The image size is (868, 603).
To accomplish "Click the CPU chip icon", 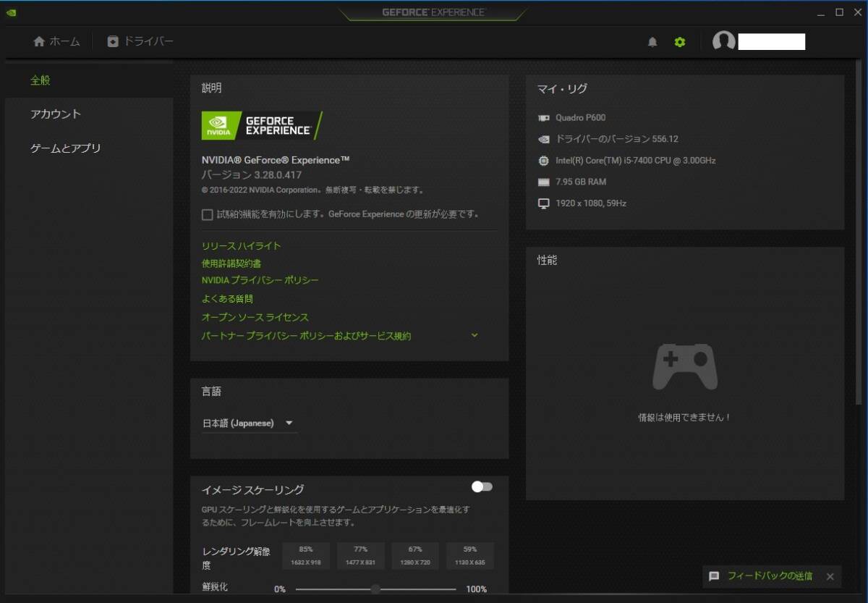I will point(544,161).
